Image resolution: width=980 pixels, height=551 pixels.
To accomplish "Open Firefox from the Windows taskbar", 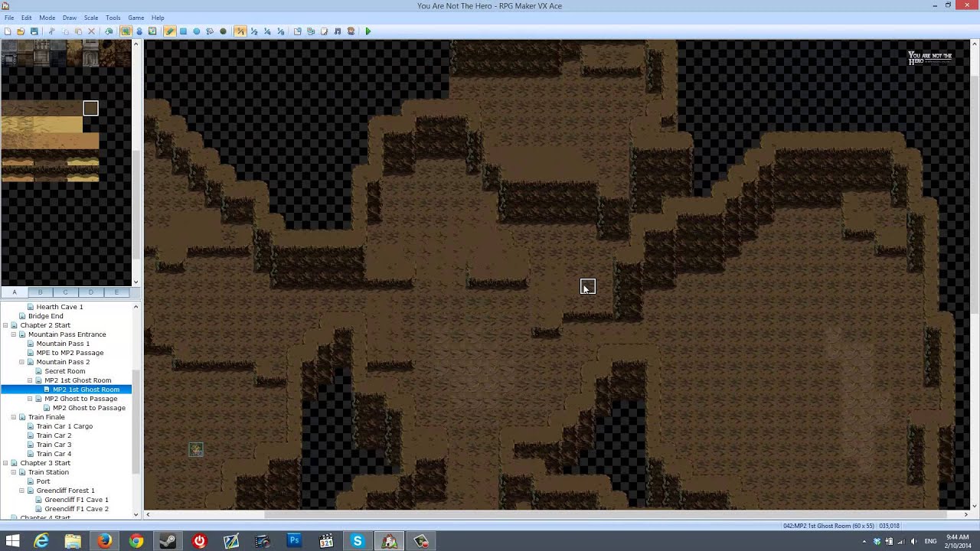I will [104, 541].
